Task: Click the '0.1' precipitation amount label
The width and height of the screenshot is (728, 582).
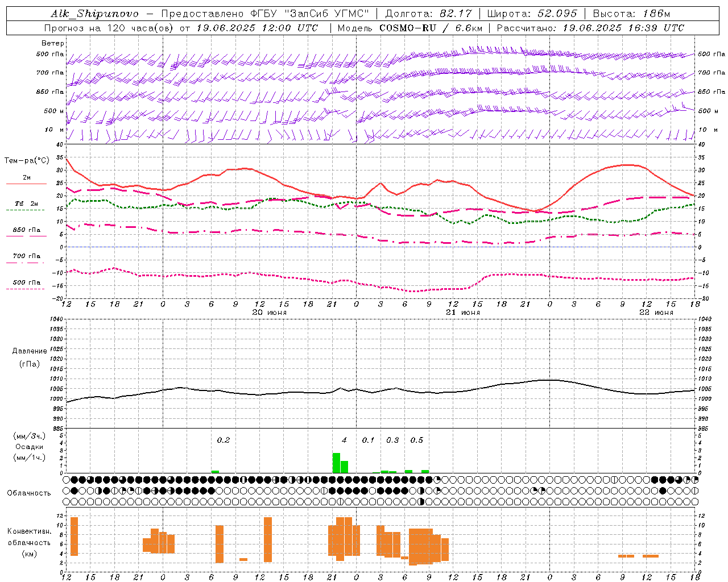Action: 369,440
